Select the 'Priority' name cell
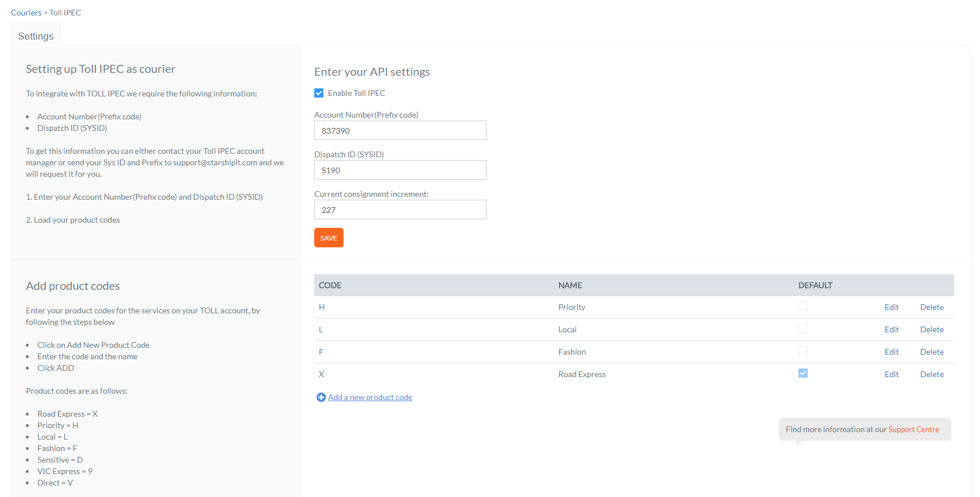980x497 pixels. 572,307
